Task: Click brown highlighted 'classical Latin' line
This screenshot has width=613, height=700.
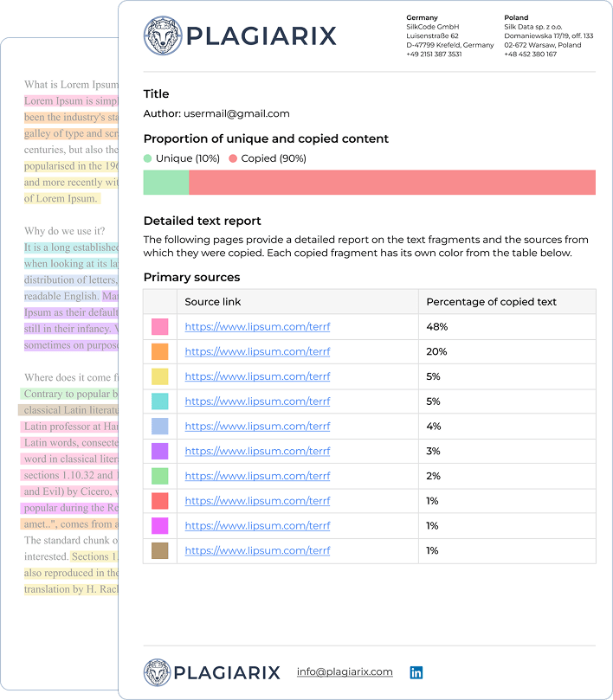Action: [68, 410]
